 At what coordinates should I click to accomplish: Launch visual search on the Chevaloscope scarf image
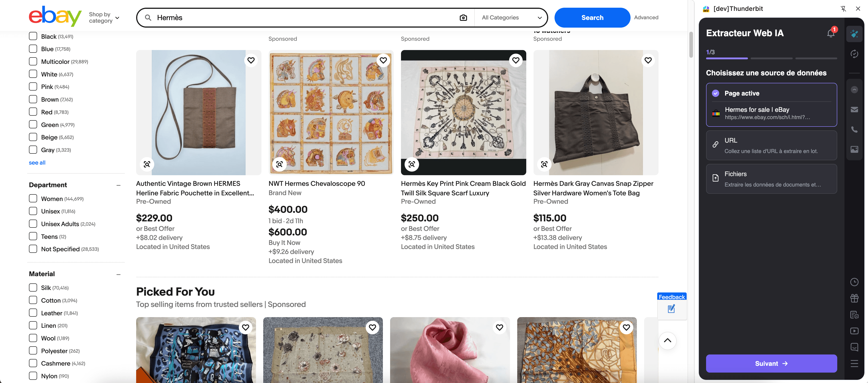pyautogui.click(x=279, y=164)
